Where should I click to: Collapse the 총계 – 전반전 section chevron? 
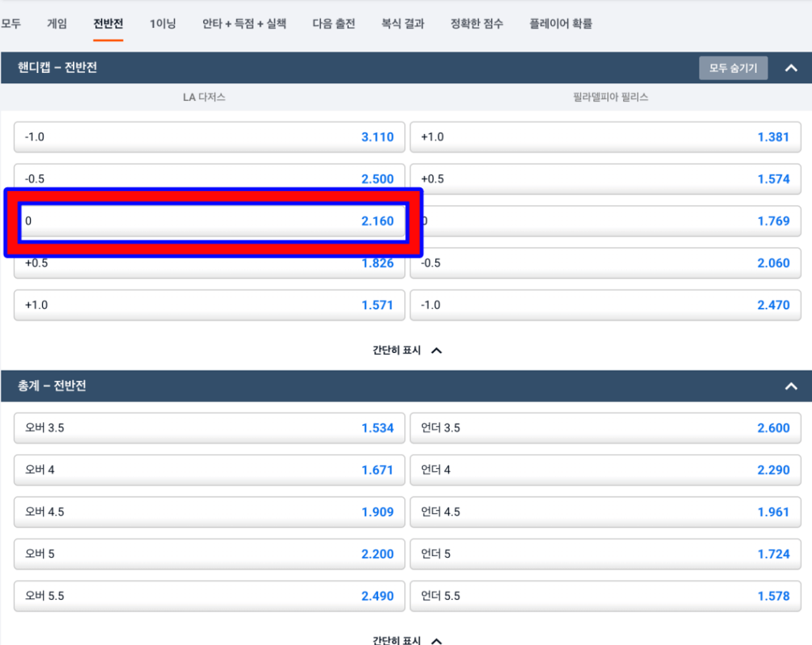tap(791, 386)
